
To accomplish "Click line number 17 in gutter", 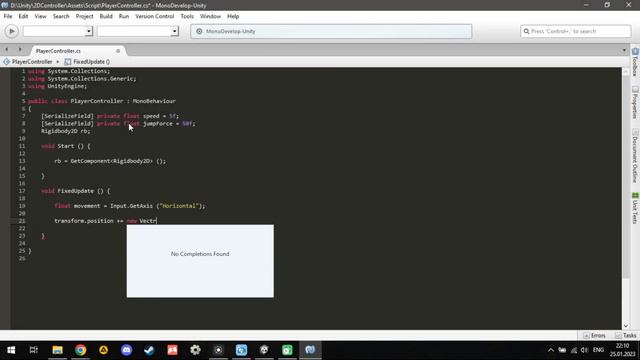I will coord(22,191).
